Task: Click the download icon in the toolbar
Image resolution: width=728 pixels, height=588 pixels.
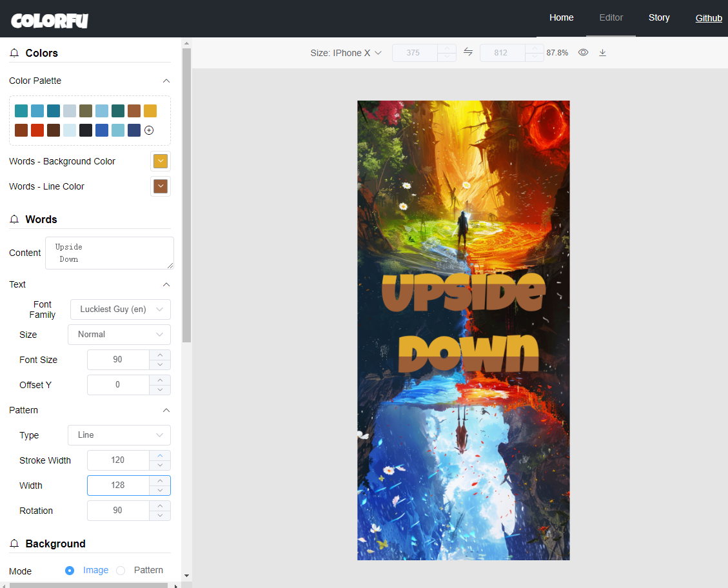Action: click(602, 53)
